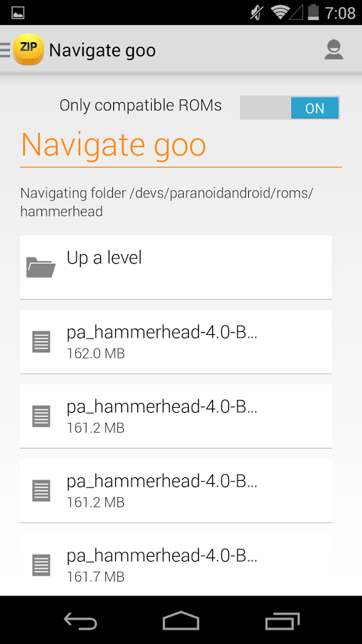Select the pa_hammerhead ROM sized 162.0 MB
The image size is (362, 644).
pyautogui.click(x=176, y=342)
